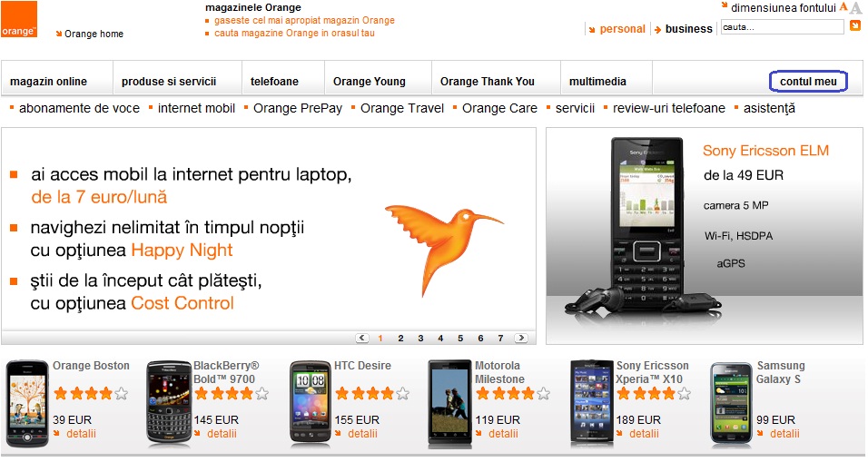Go to next slide using carousel right arrow
Screen dimensions: 868x462
[521, 338]
